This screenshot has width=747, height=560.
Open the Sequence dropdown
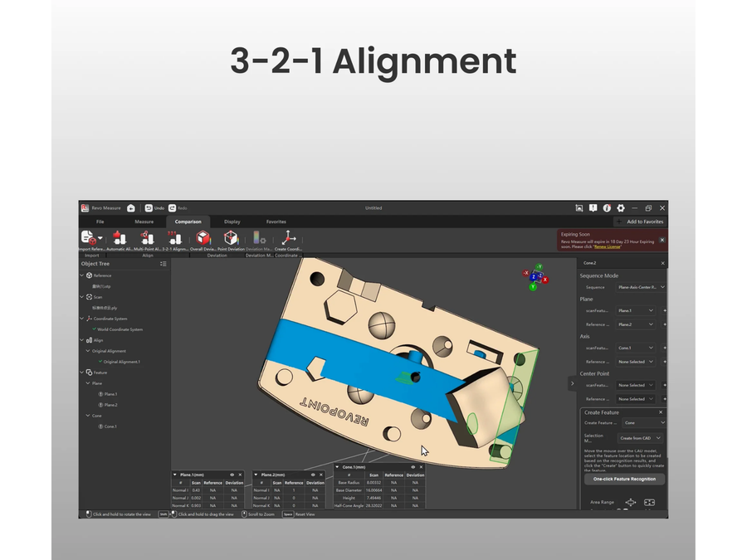(x=641, y=287)
